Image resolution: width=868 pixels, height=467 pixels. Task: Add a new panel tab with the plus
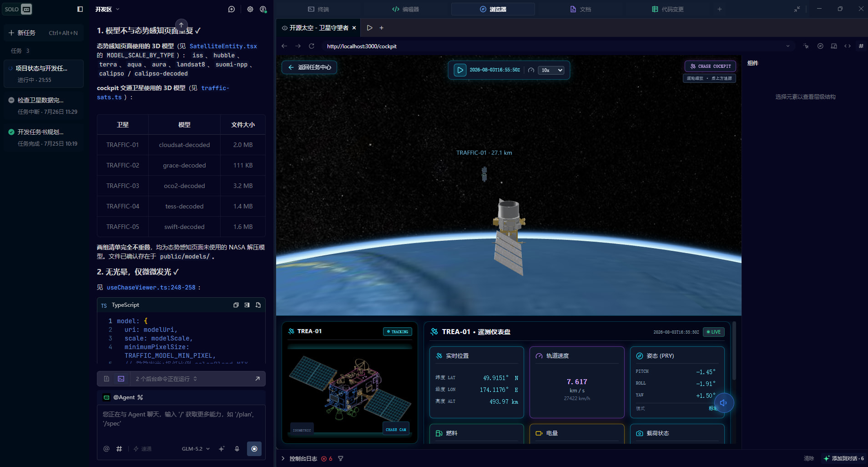(720, 9)
